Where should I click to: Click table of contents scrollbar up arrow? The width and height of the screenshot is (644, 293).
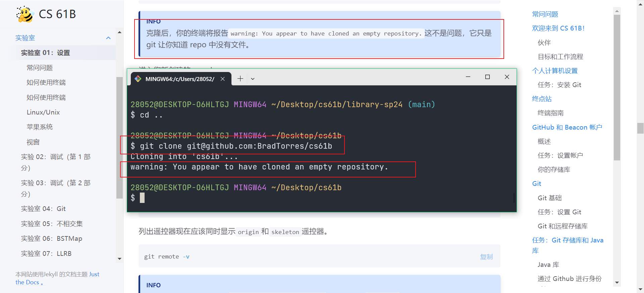[617, 11]
